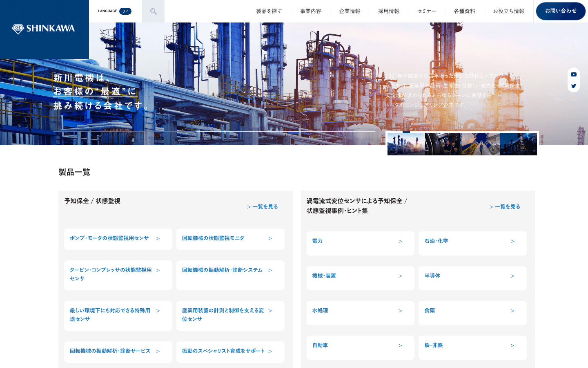This screenshot has width=588, height=368.
Task: Click 一覧を見る for 渦電流式変位センサ事例
Action: [x=505, y=207]
